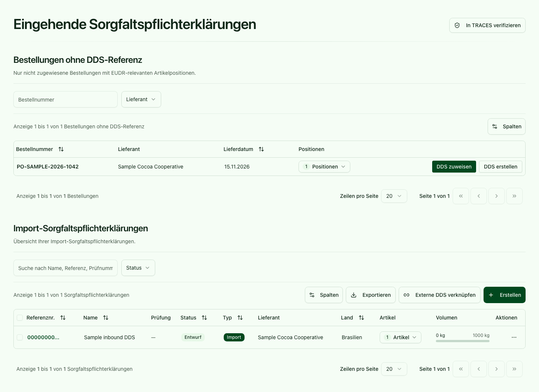Image resolution: width=539 pixels, height=392 pixels.
Task: Go to last page of Sorgfaltspflichterklärungen table
Action: (514, 369)
